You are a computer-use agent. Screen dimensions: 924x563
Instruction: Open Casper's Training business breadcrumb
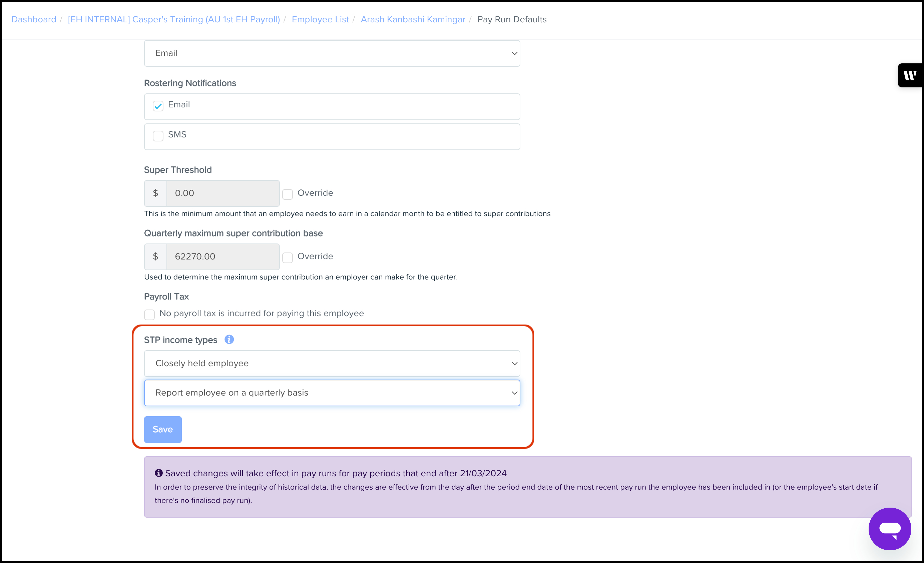174,19
